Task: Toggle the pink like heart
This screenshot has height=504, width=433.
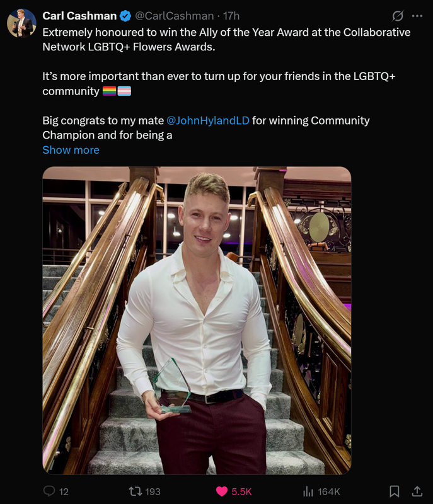Action: coord(221,491)
